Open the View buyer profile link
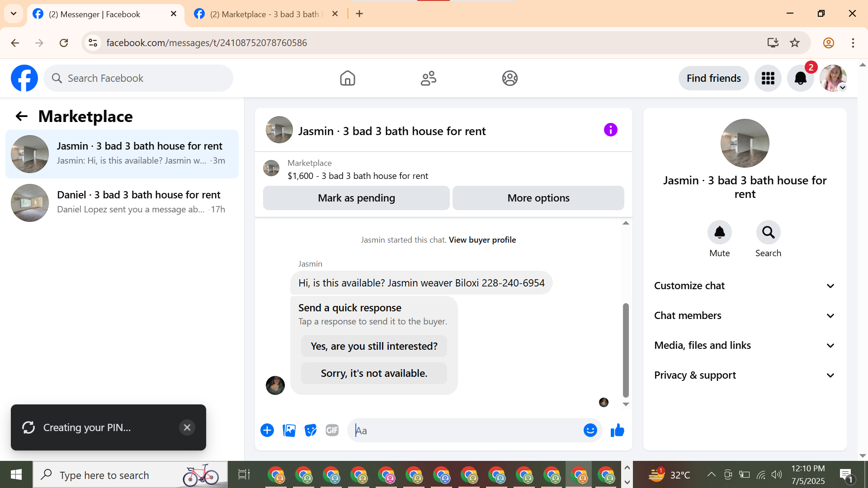Image resolution: width=868 pixels, height=488 pixels. coord(482,240)
